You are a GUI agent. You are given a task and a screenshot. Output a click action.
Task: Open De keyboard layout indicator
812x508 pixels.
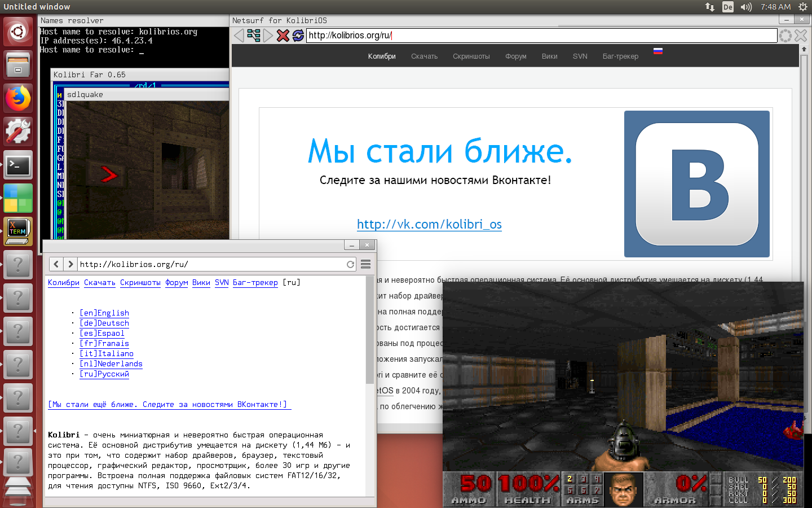tap(728, 7)
